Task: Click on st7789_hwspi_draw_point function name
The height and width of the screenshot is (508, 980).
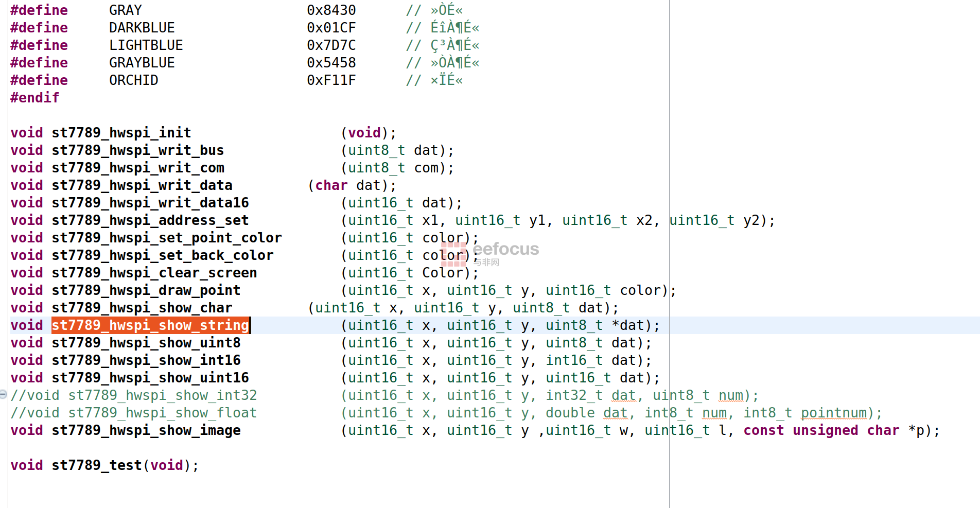Action: [x=146, y=290]
